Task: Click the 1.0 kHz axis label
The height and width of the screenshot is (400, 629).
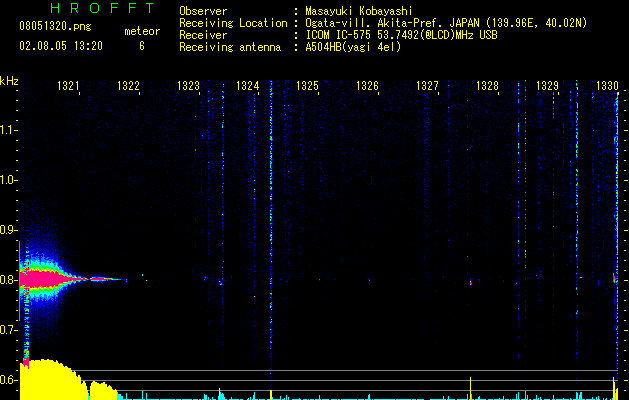Action: point(8,180)
